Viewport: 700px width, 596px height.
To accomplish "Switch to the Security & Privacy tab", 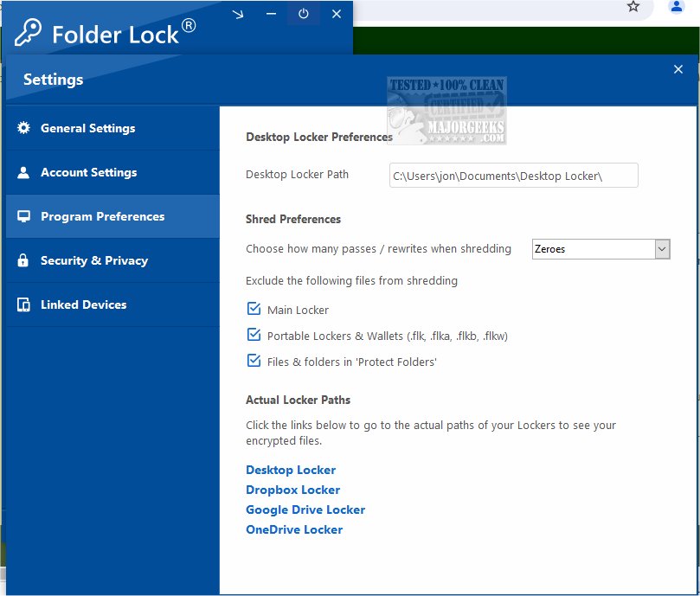I will 94,260.
